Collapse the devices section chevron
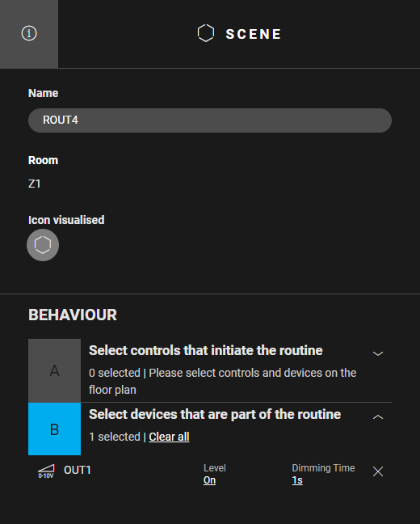420x524 pixels. click(378, 416)
